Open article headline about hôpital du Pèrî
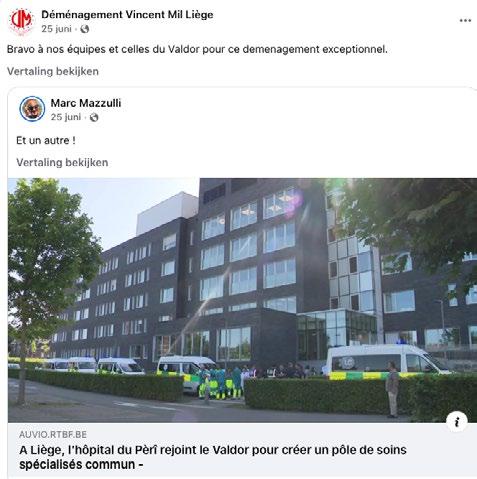Image resolution: width=477 pixels, height=479 pixels. (x=213, y=457)
